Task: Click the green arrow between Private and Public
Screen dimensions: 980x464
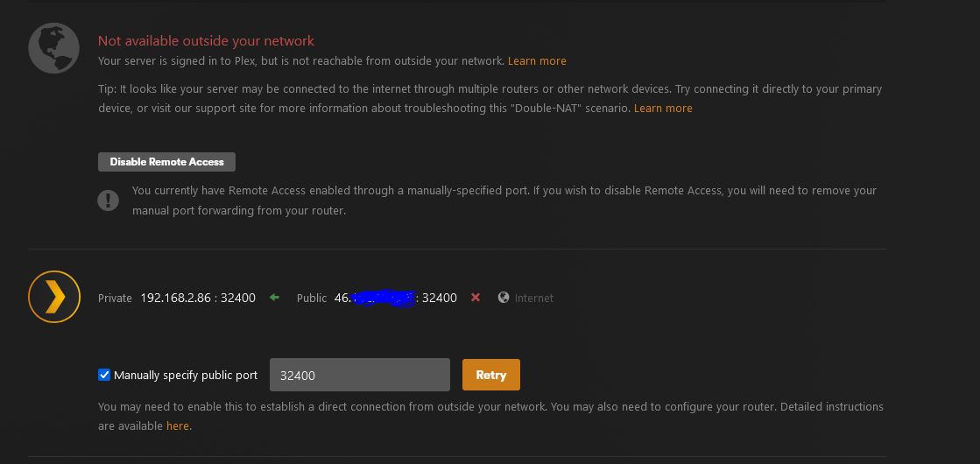Action: 274,298
